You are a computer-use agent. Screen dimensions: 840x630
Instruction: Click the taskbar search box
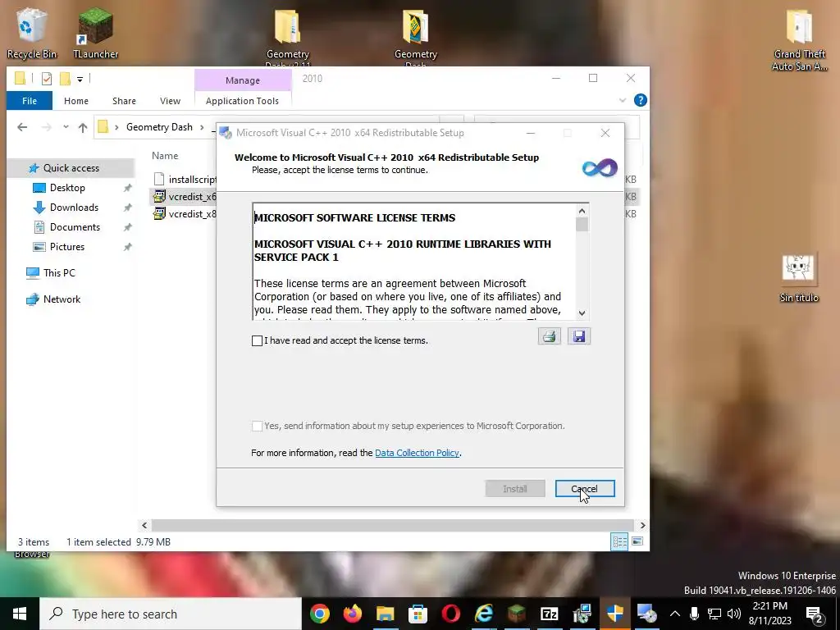(171, 614)
